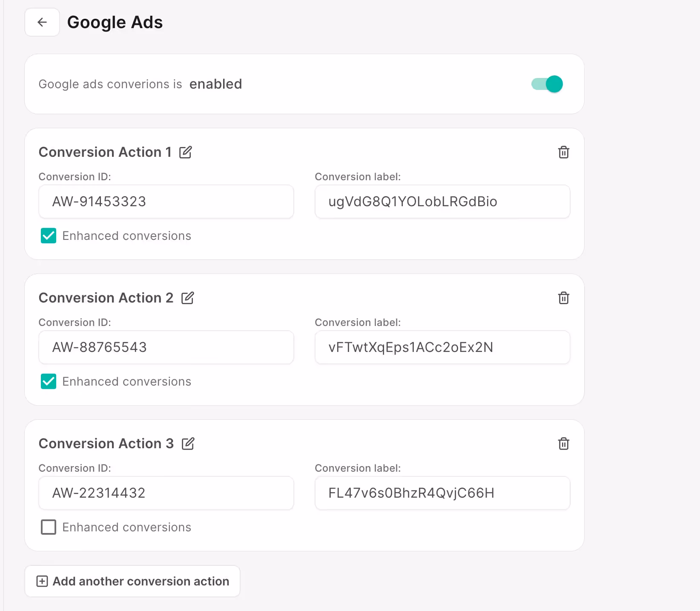
Task: Click the Conversion Action 2 heading text
Action: (x=106, y=298)
